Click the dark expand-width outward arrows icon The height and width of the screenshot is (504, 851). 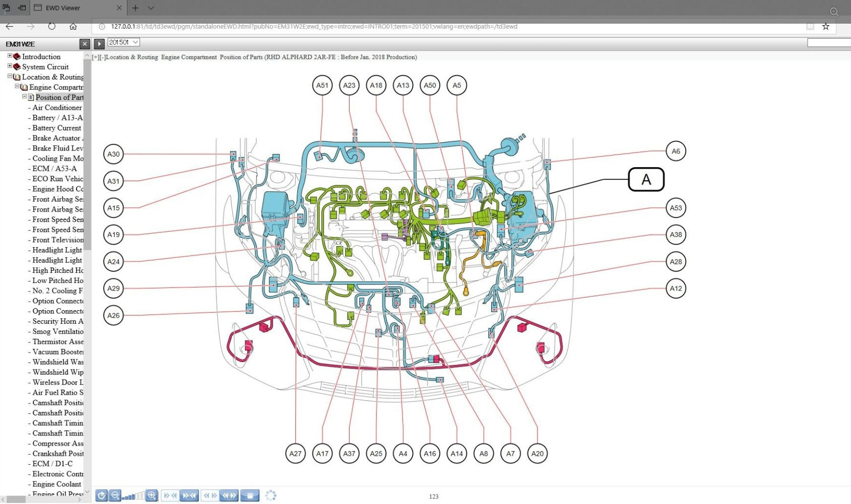(229, 495)
